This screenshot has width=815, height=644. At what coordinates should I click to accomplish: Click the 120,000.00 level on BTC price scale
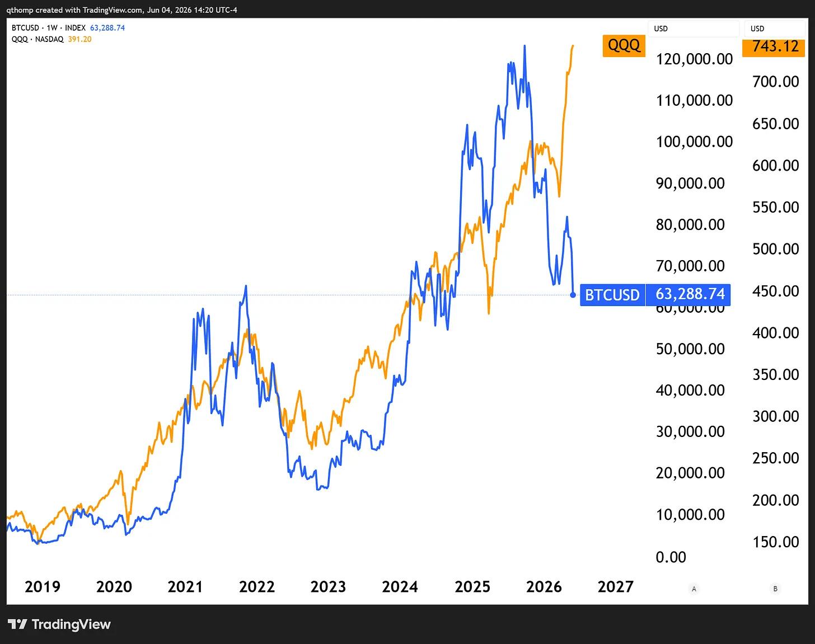pos(694,59)
